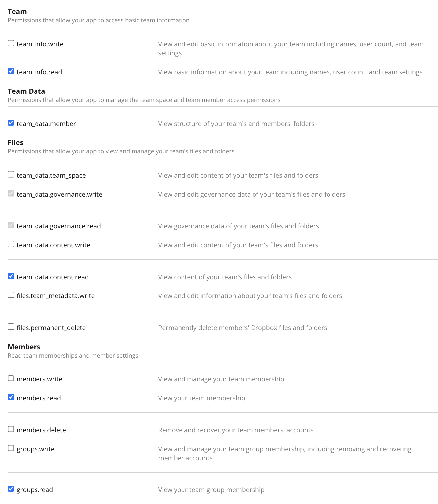Enable the team_info.write checkbox
438x504 pixels.
point(11,43)
